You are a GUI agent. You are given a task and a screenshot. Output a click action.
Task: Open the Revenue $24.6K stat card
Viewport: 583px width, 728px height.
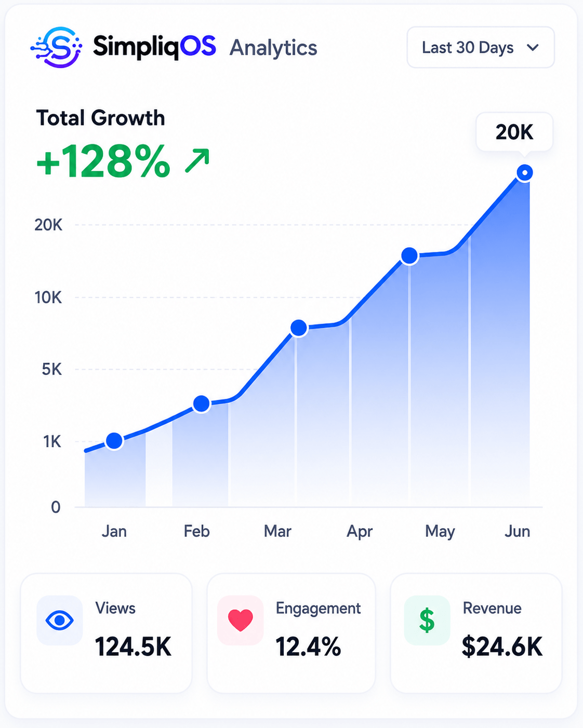pos(476,633)
